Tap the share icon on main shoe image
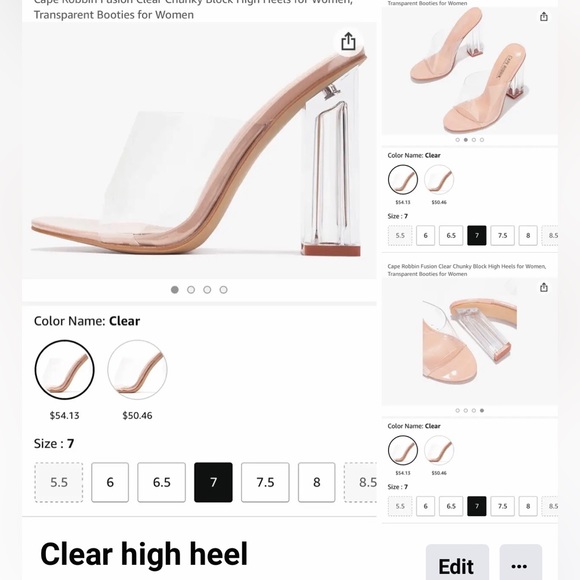The width and height of the screenshot is (580, 580). click(348, 41)
